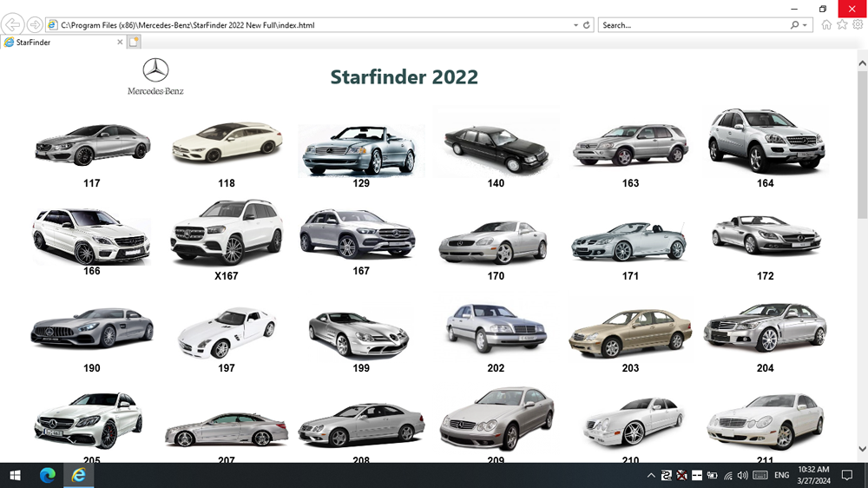Open the white 197 SLS image
The image size is (868, 488).
coord(227,333)
